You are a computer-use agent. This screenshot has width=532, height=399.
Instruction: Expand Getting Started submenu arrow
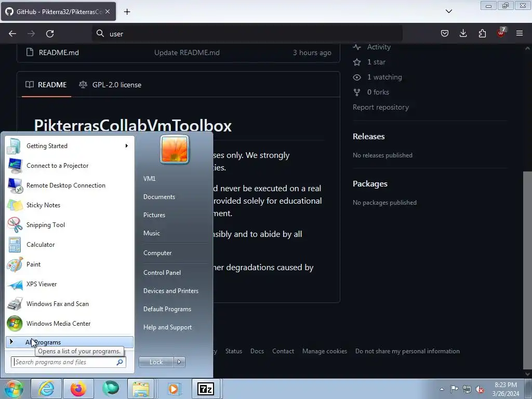click(x=127, y=146)
